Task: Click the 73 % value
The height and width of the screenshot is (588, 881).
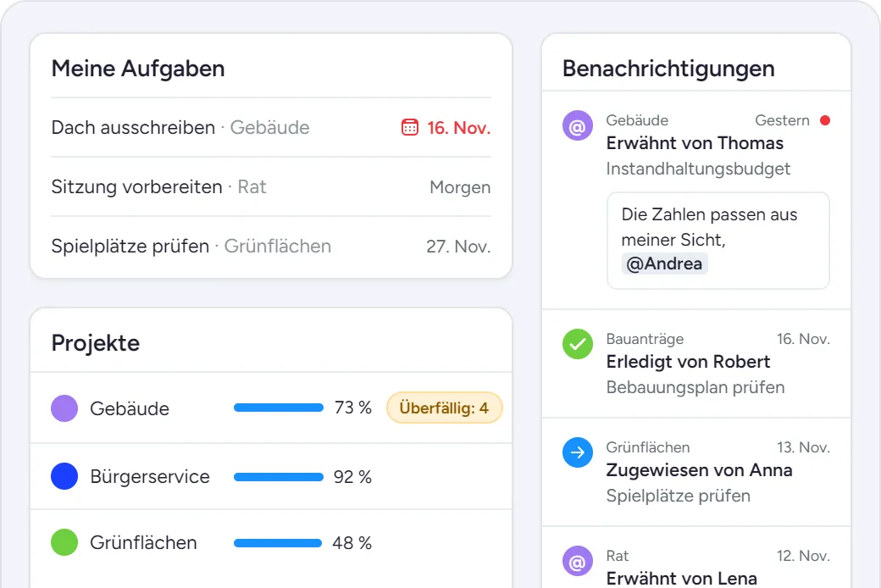Action: (x=353, y=408)
